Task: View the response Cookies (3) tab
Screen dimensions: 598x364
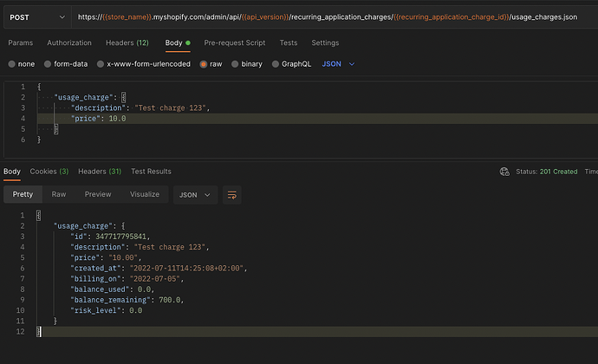Action: [x=49, y=172]
